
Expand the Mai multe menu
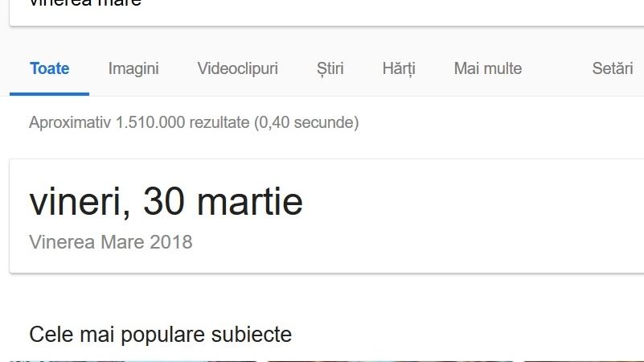[x=487, y=69]
